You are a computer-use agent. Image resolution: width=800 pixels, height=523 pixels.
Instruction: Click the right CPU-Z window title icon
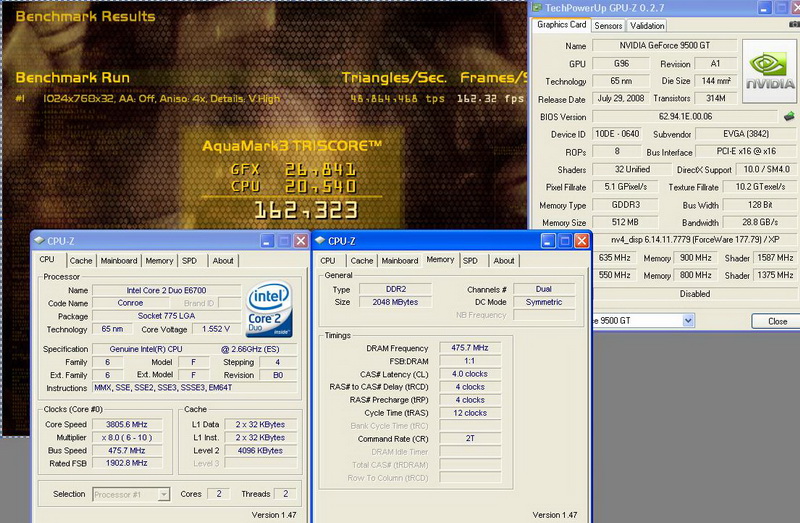click(320, 240)
